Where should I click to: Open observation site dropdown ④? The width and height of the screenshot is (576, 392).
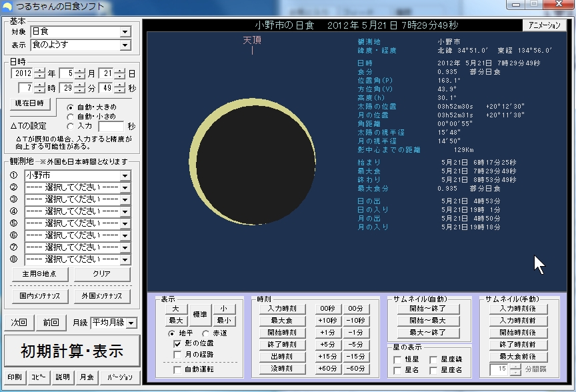[x=125, y=211]
